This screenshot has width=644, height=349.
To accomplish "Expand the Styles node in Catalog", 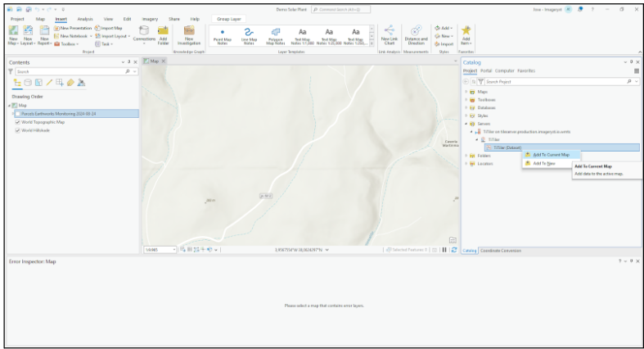I will click(466, 116).
